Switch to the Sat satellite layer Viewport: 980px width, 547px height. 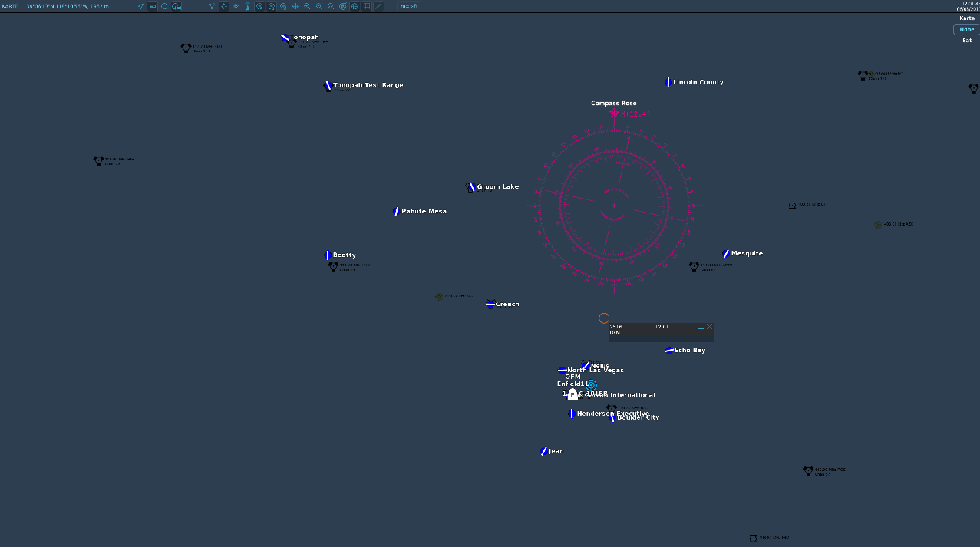967,40
